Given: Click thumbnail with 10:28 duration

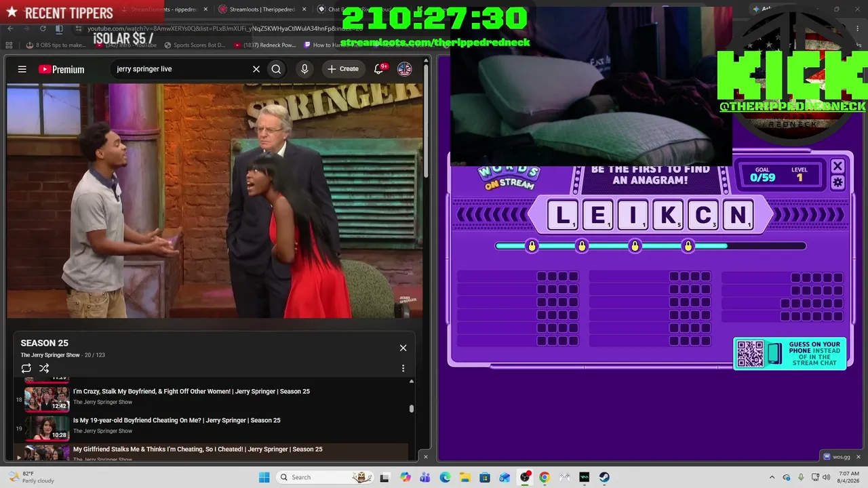Looking at the screenshot, I should (47, 428).
